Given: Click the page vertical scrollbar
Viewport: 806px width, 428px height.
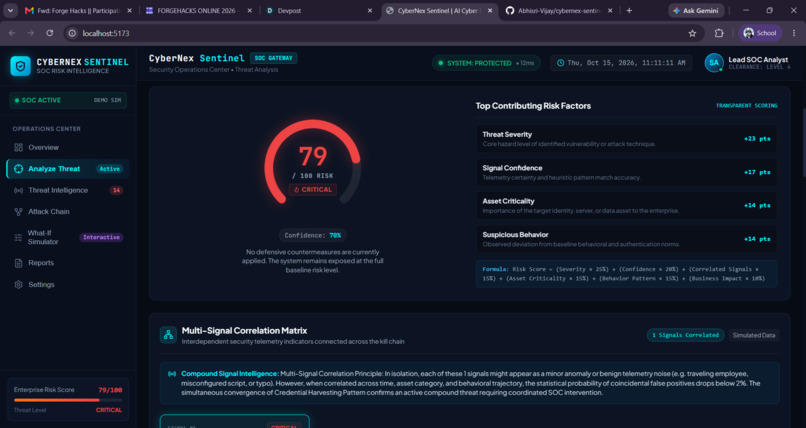Looking at the screenshot, I should tap(802, 144).
